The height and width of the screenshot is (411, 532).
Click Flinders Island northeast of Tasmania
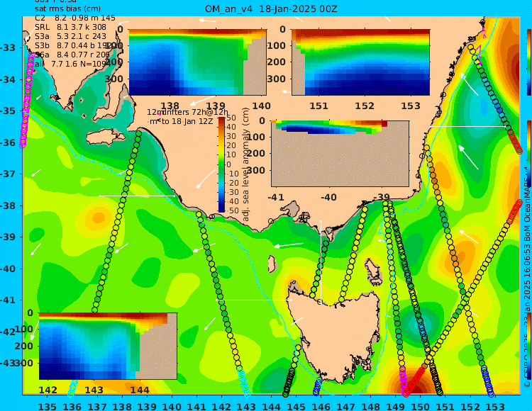[373, 269]
